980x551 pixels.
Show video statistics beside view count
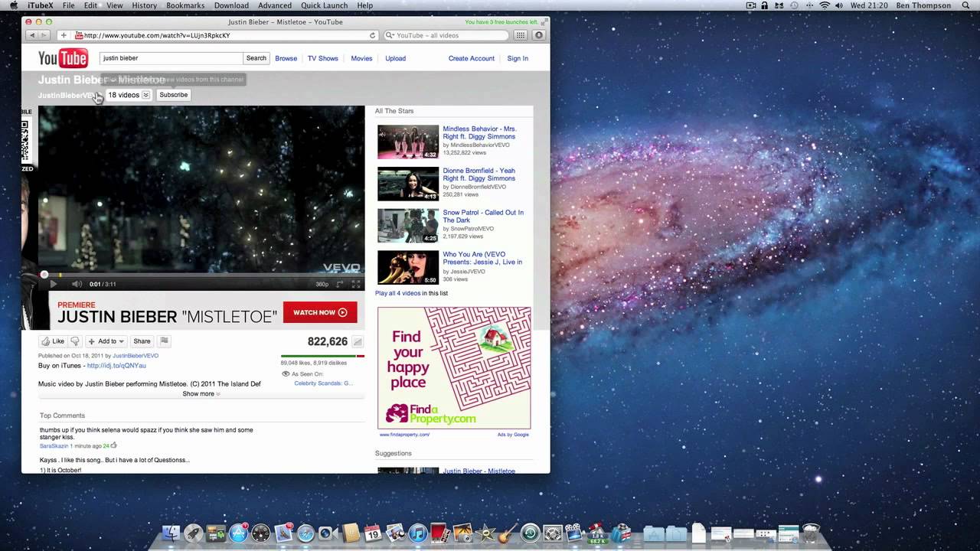[358, 341]
